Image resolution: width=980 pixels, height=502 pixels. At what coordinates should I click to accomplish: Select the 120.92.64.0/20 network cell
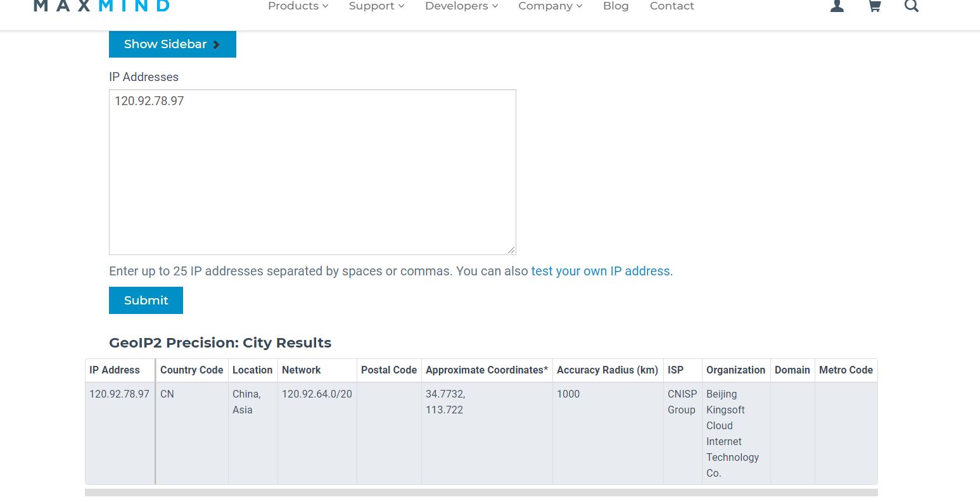[317, 433]
